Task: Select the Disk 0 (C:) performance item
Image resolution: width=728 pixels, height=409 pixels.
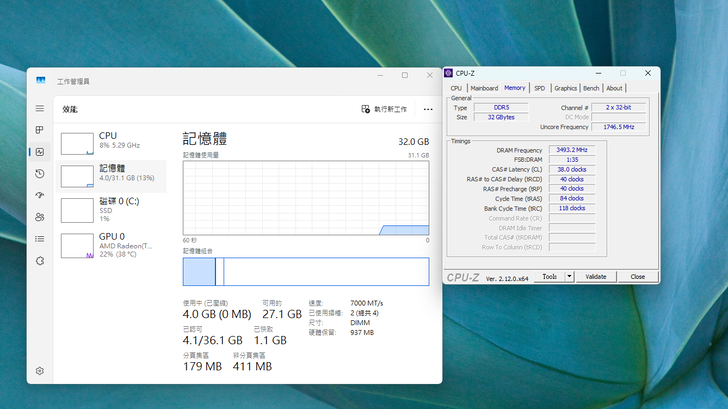Action: click(112, 209)
